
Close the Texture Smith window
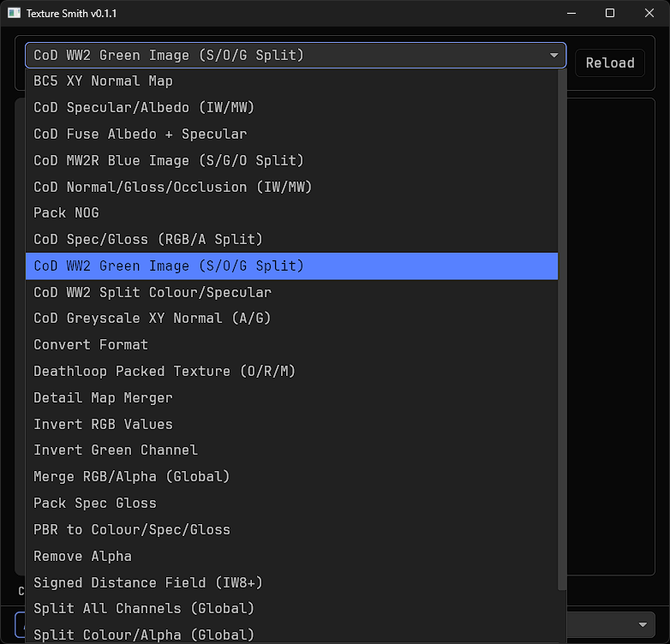click(x=649, y=13)
